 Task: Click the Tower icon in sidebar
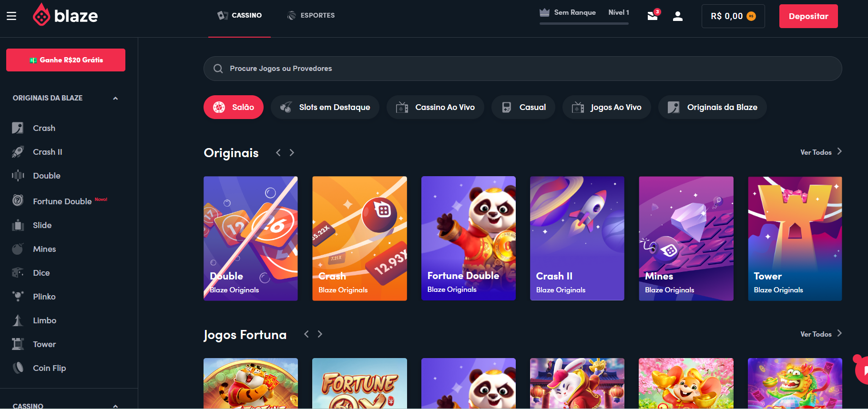coord(18,344)
